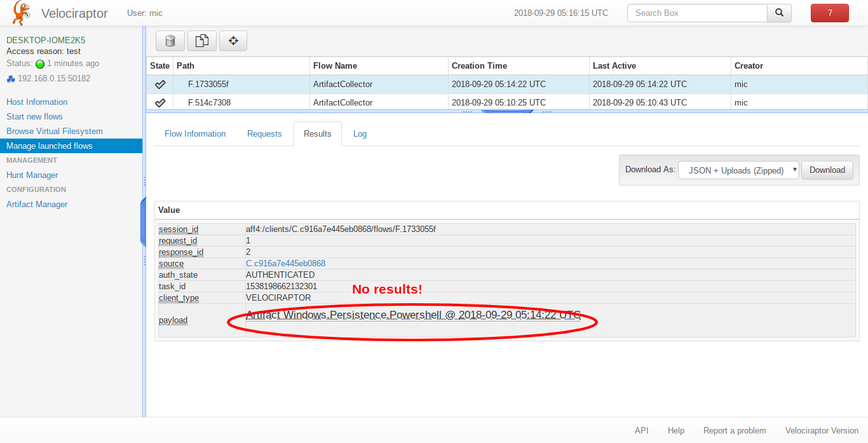Image resolution: width=868 pixels, height=443 pixels.
Task: Click the crosshair hunt target icon
Action: point(233,41)
